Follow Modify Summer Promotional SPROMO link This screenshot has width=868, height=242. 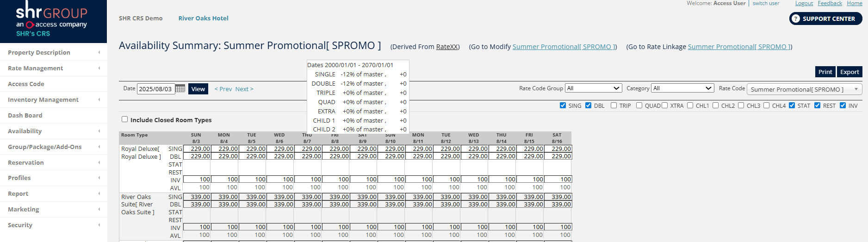pos(564,47)
